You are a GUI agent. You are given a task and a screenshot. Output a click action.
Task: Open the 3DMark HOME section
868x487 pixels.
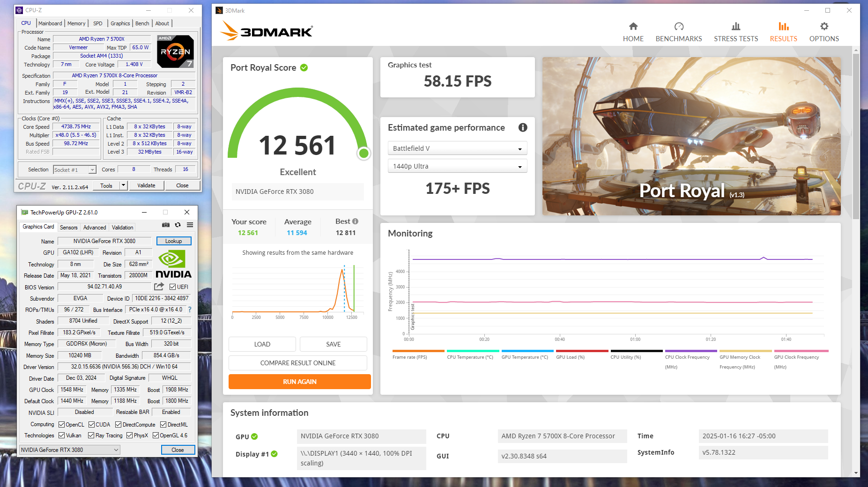click(633, 32)
